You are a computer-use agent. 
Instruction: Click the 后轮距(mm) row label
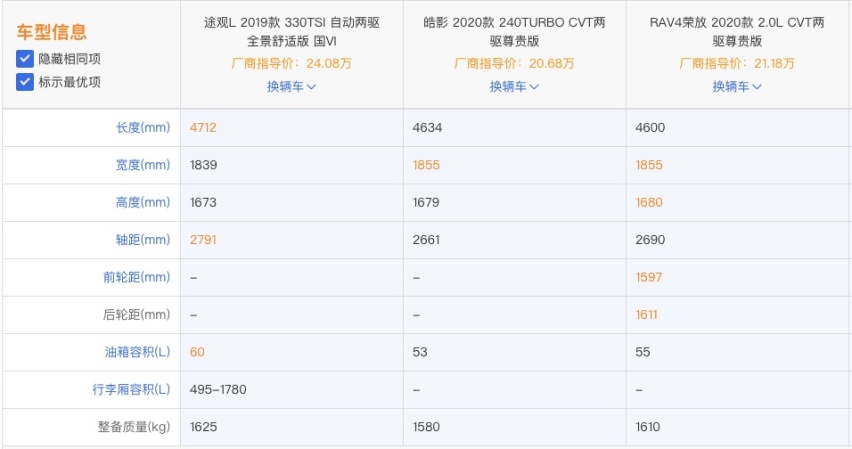coord(136,315)
